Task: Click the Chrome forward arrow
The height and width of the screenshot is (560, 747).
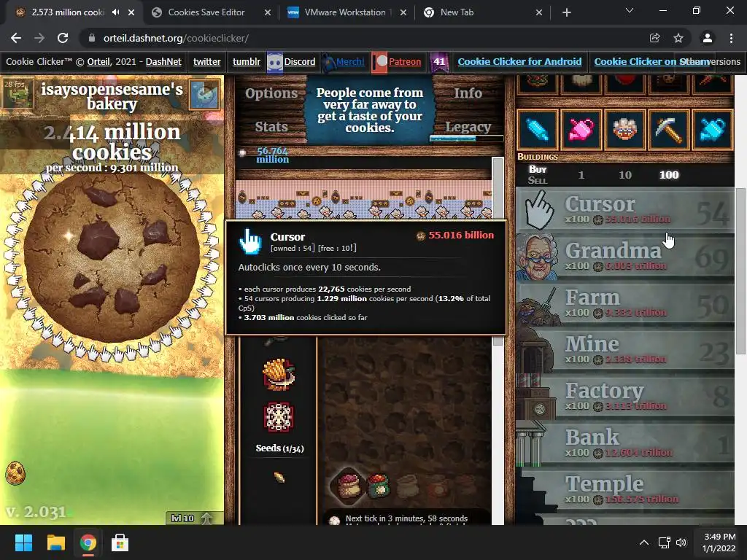Action: 39,38
